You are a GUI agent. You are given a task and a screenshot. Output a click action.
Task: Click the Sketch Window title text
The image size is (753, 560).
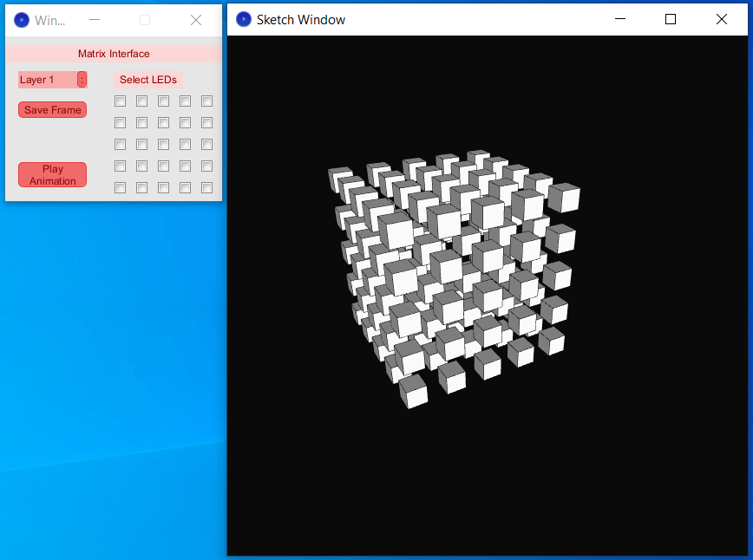point(301,19)
